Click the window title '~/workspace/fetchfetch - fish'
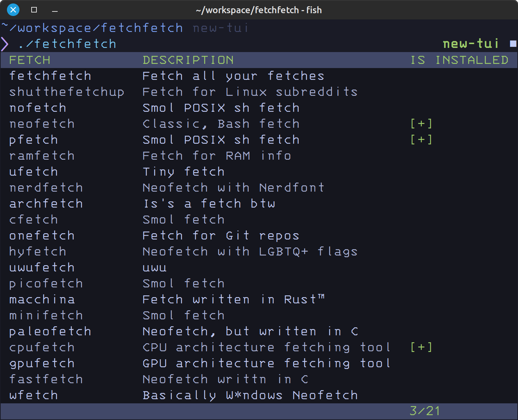Screen dimensions: 518x420 tap(259, 10)
